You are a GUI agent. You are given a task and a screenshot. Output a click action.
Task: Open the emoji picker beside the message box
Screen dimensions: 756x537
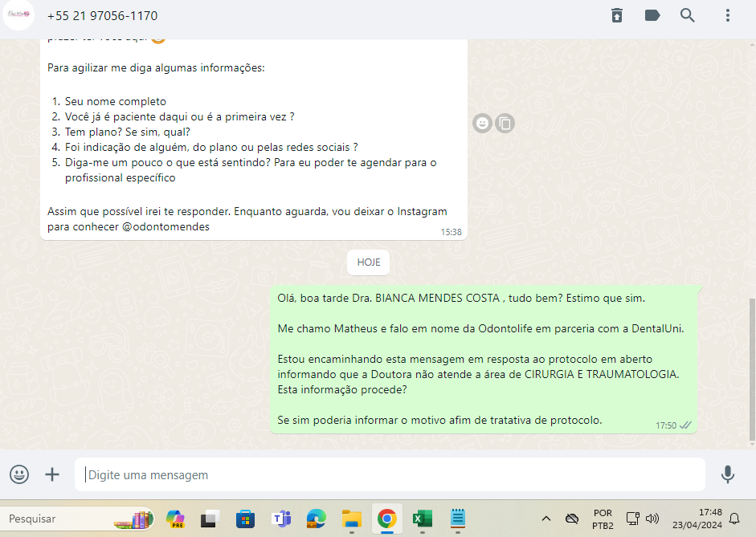click(19, 474)
